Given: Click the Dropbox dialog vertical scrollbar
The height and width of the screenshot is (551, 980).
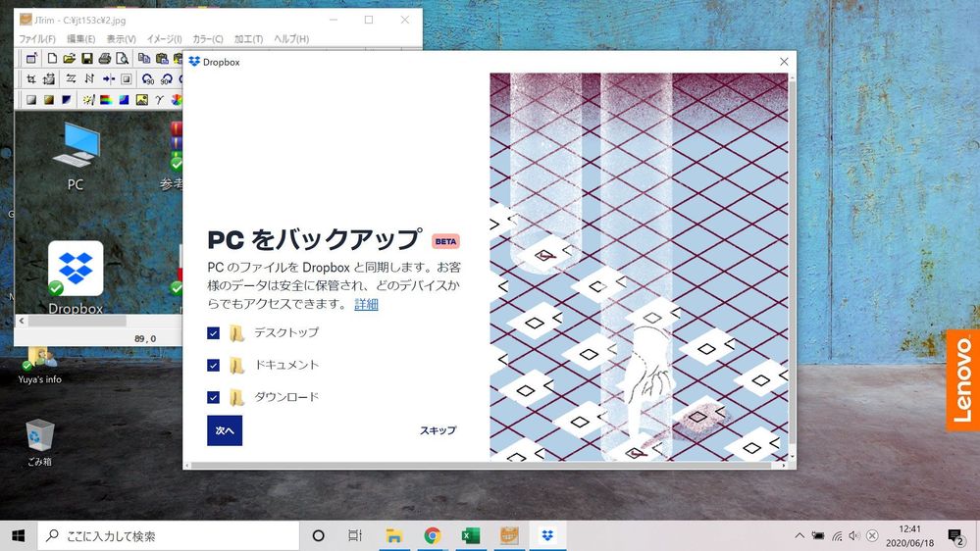Looking at the screenshot, I should (x=793, y=261).
